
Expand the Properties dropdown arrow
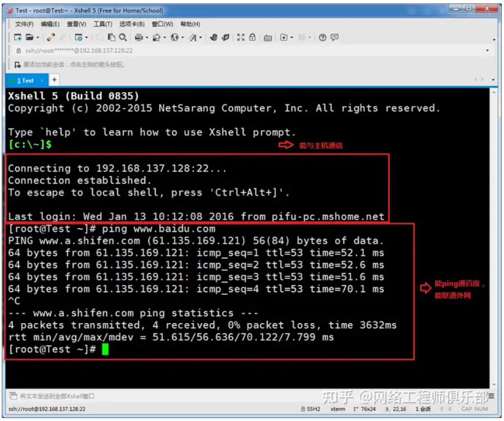tap(86, 38)
